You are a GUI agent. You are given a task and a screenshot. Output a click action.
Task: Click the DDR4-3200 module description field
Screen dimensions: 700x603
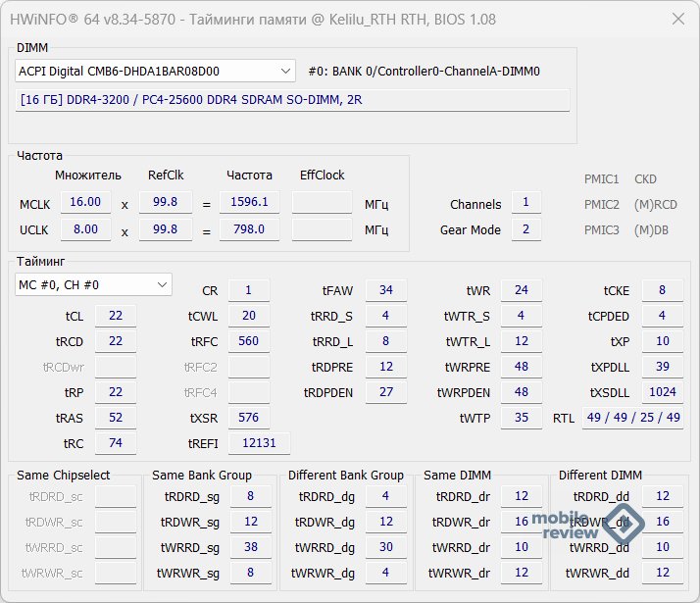(292, 100)
